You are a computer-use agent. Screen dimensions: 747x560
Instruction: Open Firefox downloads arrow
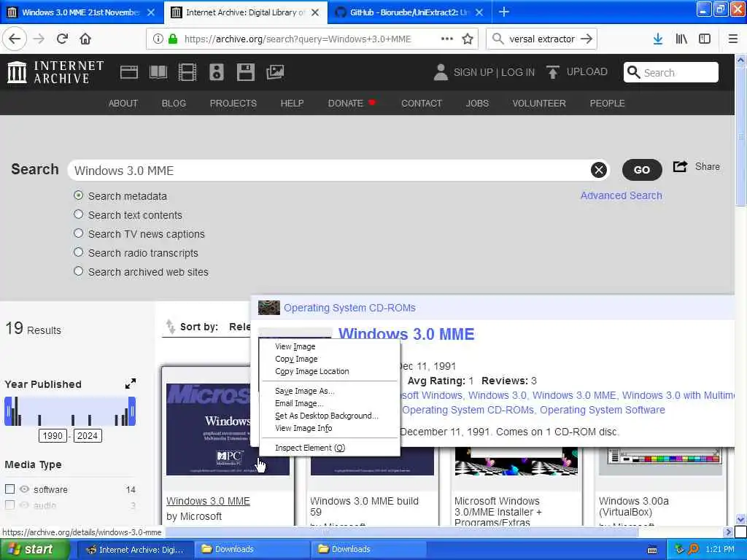point(658,39)
